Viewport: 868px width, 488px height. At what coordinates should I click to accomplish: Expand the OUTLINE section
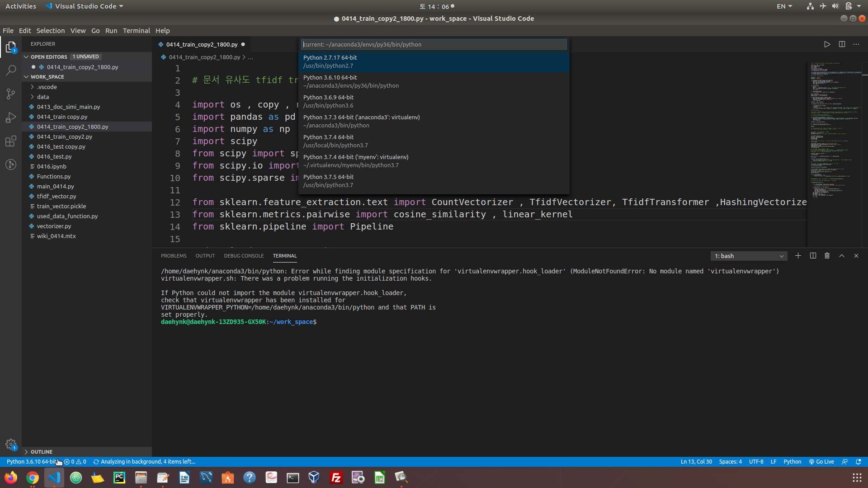pos(42,452)
